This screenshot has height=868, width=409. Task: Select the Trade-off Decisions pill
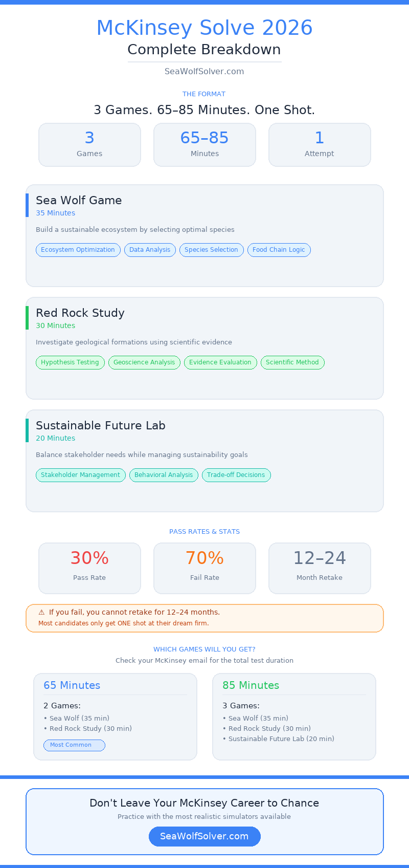[x=236, y=475]
